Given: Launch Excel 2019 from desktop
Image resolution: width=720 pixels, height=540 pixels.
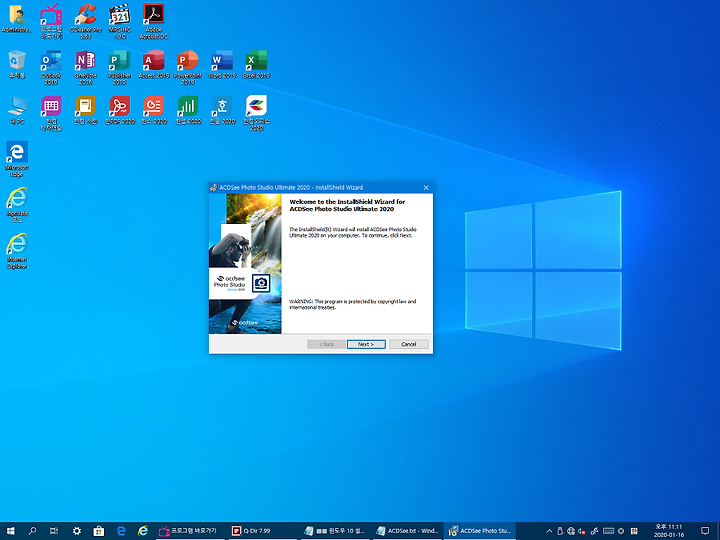Looking at the screenshot, I should pos(256,64).
